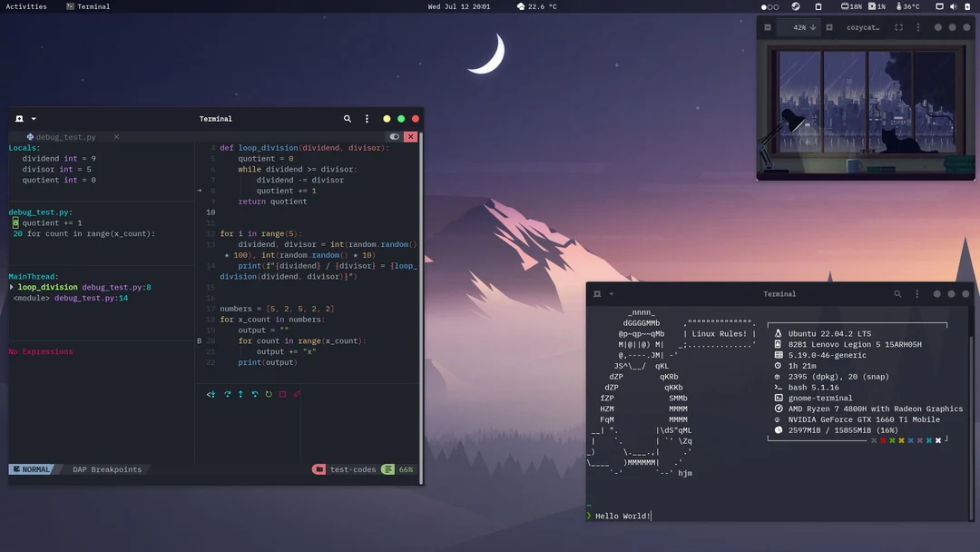Restart the debug session via restart icon
This screenshot has height=552, width=980.
[x=268, y=394]
